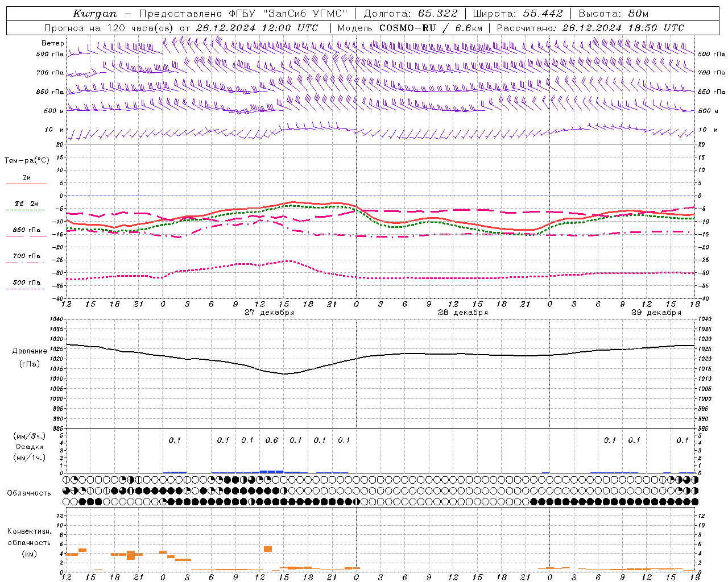Screen dimensions: 728x582
Task: Select the provider text "ЗапСиб УГМС" in the header
Action: click(x=305, y=14)
